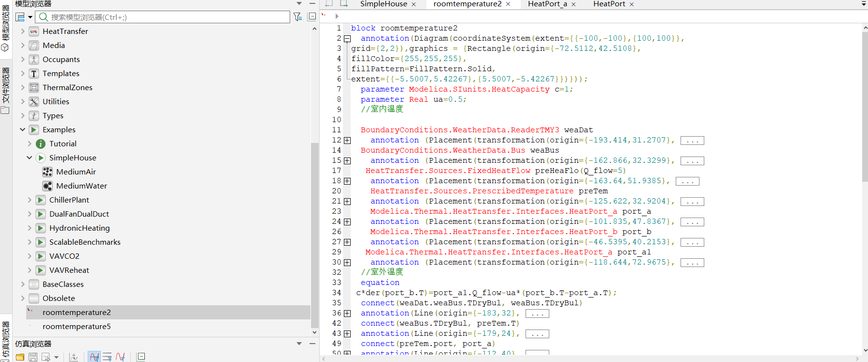Click the filter icon beside the model search box
Viewport: 868px width, 362px height.
(x=298, y=17)
